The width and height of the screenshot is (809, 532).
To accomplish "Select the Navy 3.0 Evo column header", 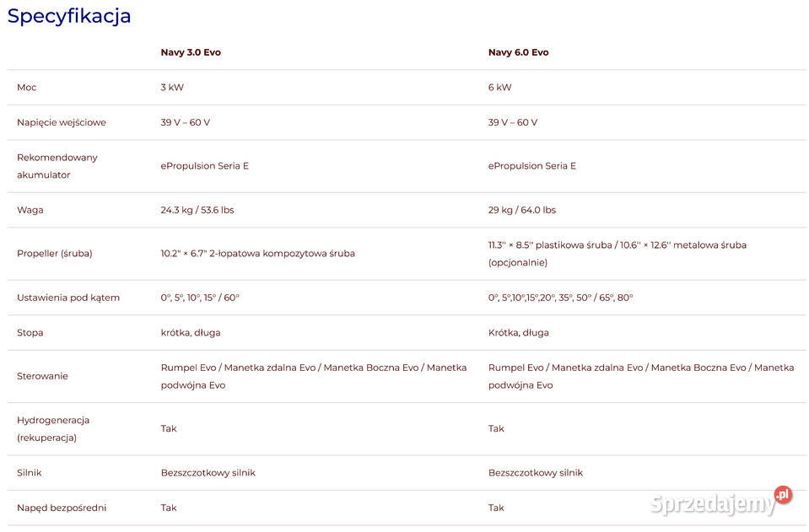I will tap(191, 52).
